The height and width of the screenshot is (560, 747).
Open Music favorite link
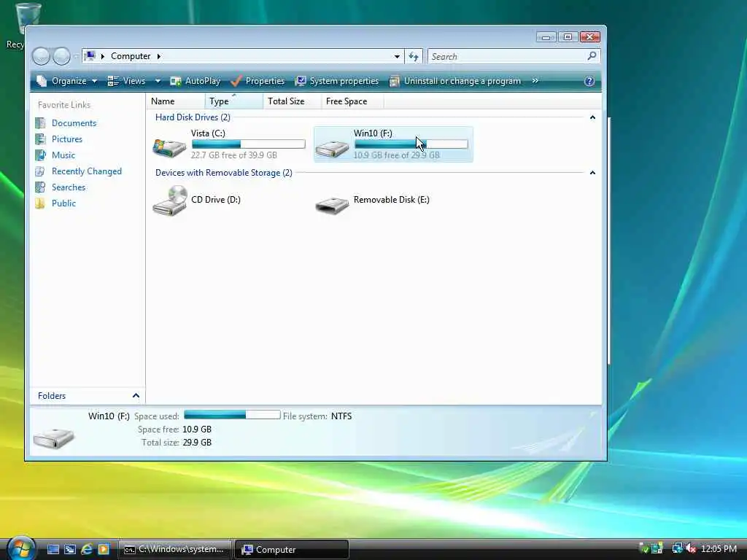63,155
